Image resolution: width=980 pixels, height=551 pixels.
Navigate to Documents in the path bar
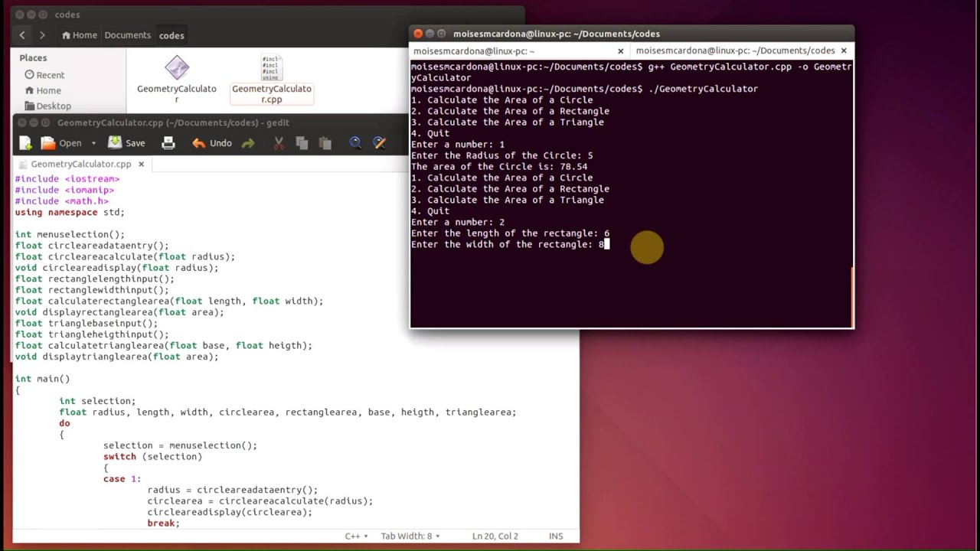tap(127, 35)
